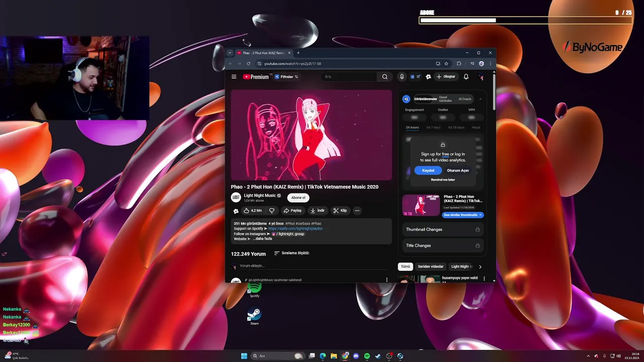Expand description with ...daha fazla

click(x=262, y=239)
